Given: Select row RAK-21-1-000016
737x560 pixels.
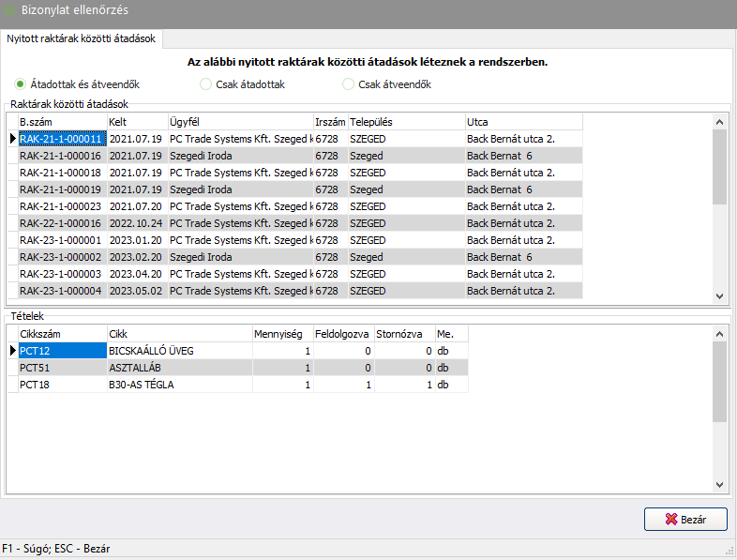Looking at the screenshot, I should pos(60,156).
